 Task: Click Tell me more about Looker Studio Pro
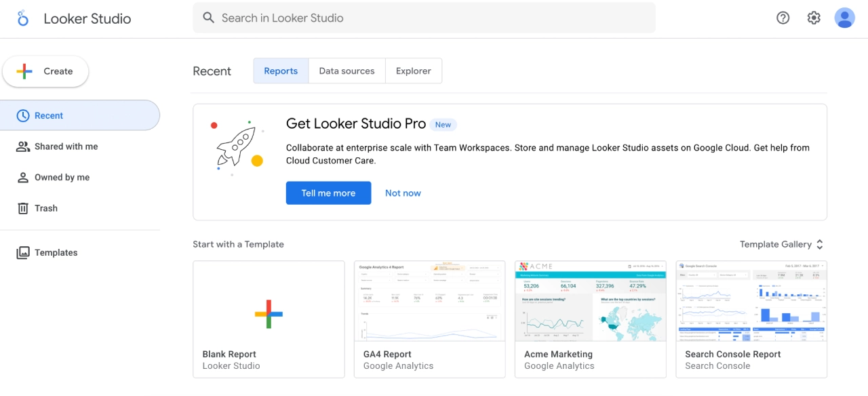328,193
